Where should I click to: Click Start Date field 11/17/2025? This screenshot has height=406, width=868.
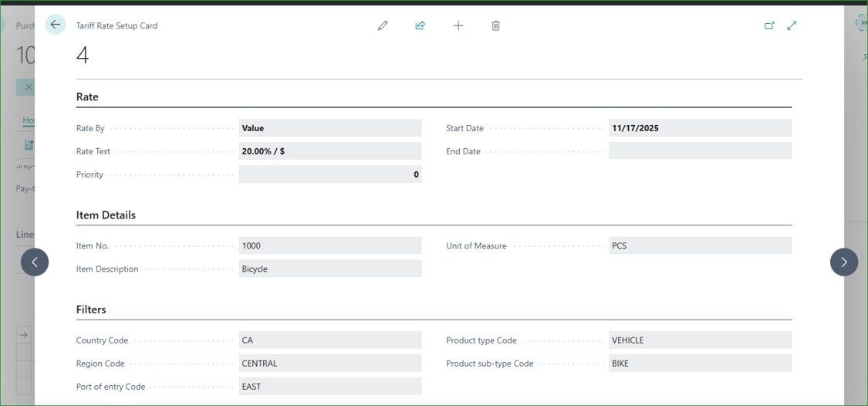pos(701,128)
